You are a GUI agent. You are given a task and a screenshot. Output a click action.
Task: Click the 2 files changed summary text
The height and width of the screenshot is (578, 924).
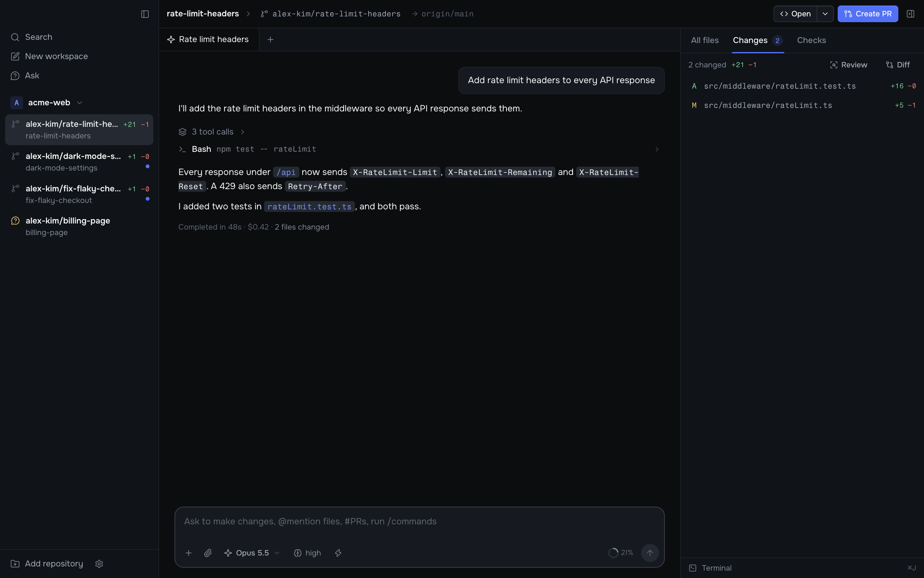tap(302, 227)
